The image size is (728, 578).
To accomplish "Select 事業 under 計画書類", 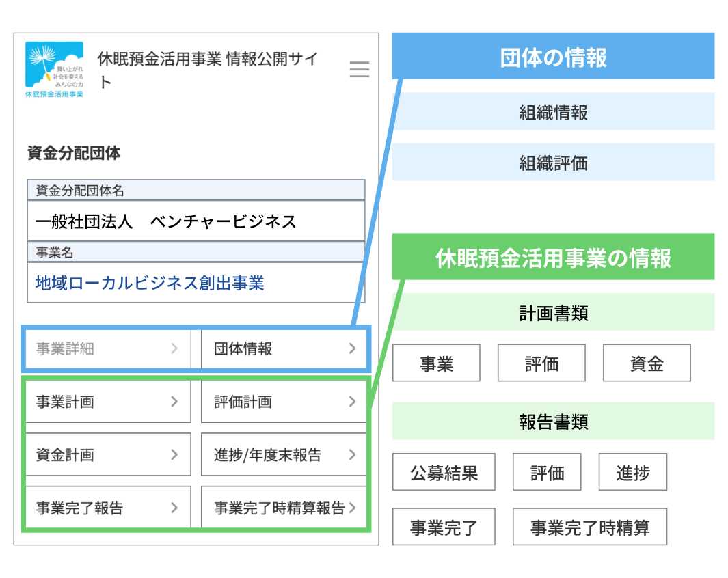I will pos(436,363).
